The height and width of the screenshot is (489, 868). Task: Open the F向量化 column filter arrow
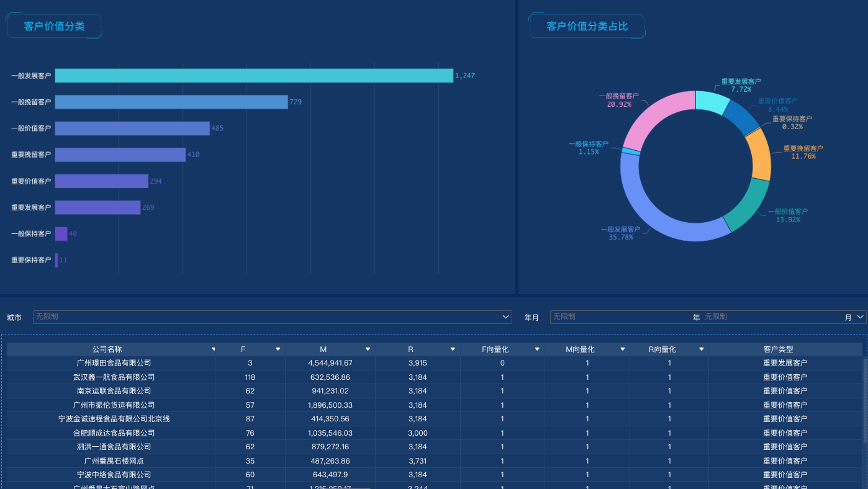click(x=538, y=349)
